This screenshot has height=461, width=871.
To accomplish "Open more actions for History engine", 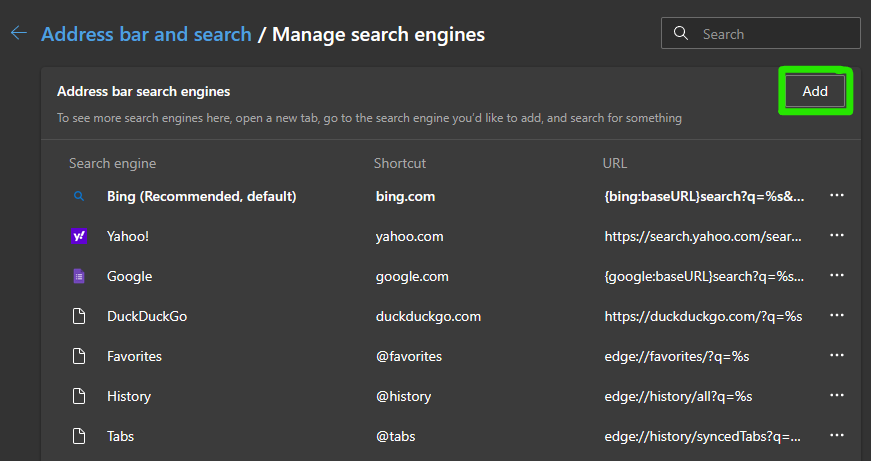I will click(x=837, y=395).
